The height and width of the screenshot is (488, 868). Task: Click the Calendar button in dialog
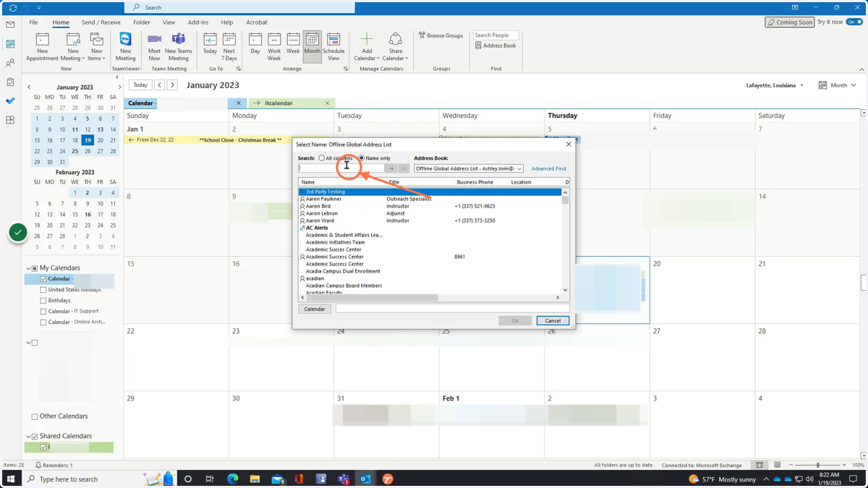click(x=315, y=309)
